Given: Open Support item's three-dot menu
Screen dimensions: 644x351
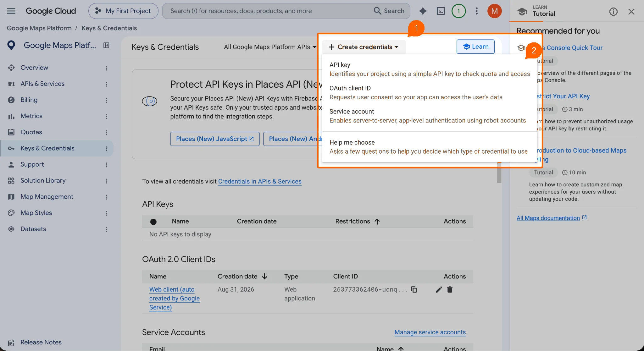Looking at the screenshot, I should [x=106, y=165].
